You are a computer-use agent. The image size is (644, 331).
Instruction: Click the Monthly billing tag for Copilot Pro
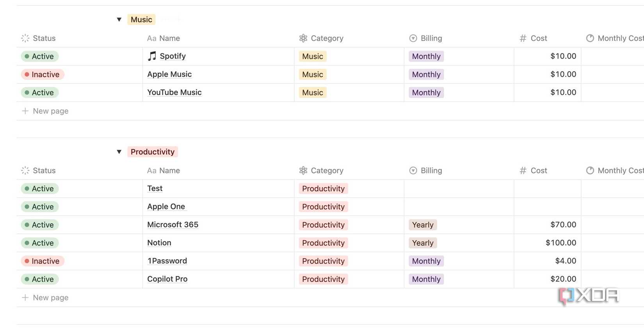tap(426, 279)
